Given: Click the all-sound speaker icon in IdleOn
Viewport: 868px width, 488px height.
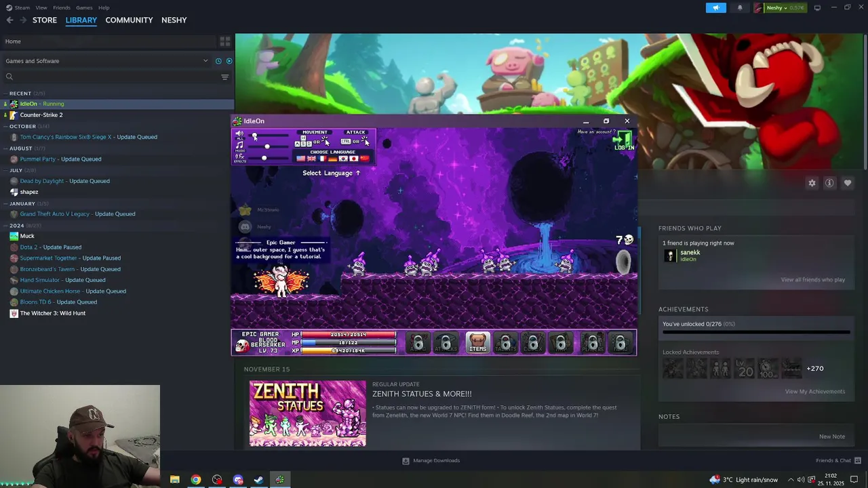Looking at the screenshot, I should click(x=239, y=134).
